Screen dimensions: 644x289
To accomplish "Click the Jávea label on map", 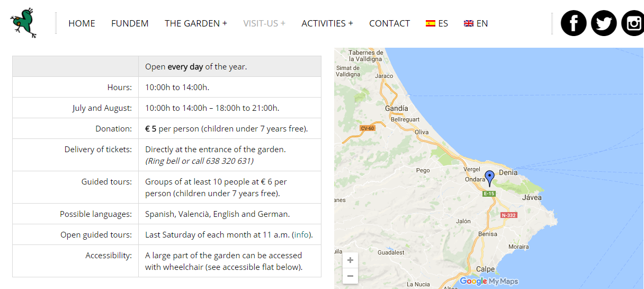I will 532,197.
